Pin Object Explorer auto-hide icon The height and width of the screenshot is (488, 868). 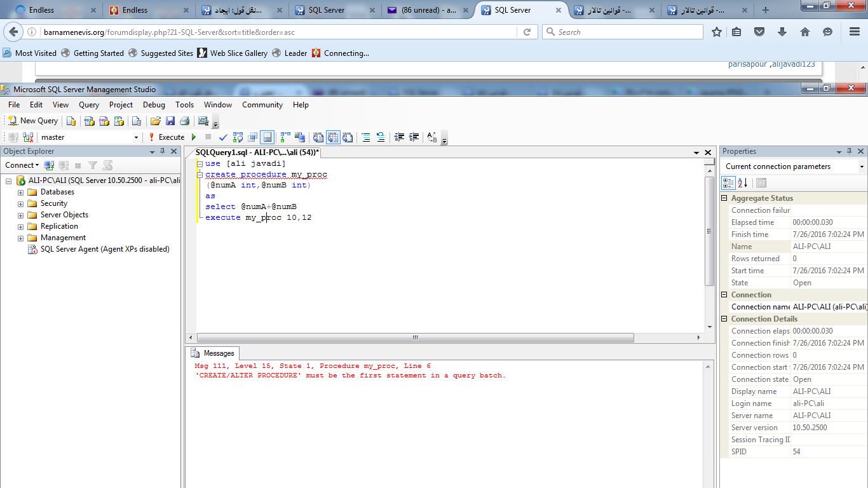(162, 151)
